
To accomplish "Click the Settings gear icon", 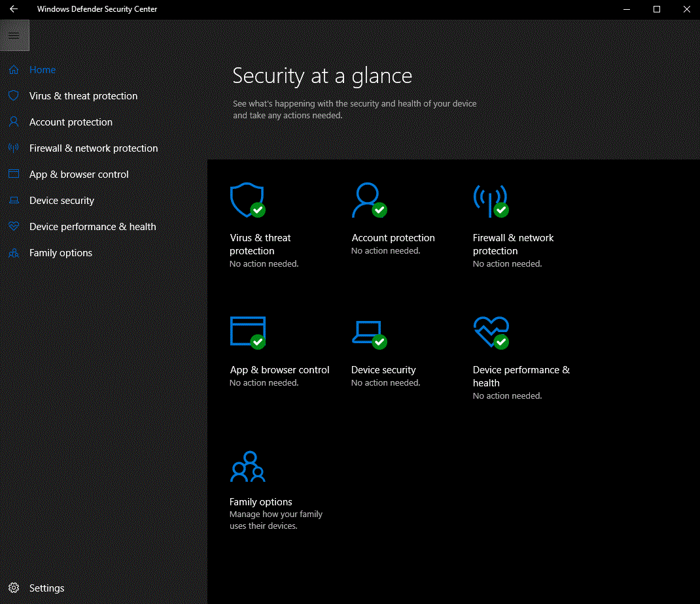I will (14, 588).
